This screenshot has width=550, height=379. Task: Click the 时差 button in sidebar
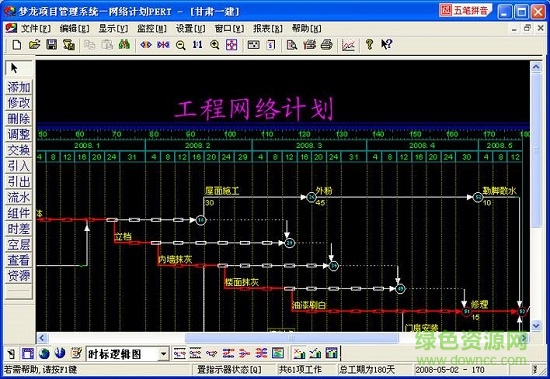(19, 229)
